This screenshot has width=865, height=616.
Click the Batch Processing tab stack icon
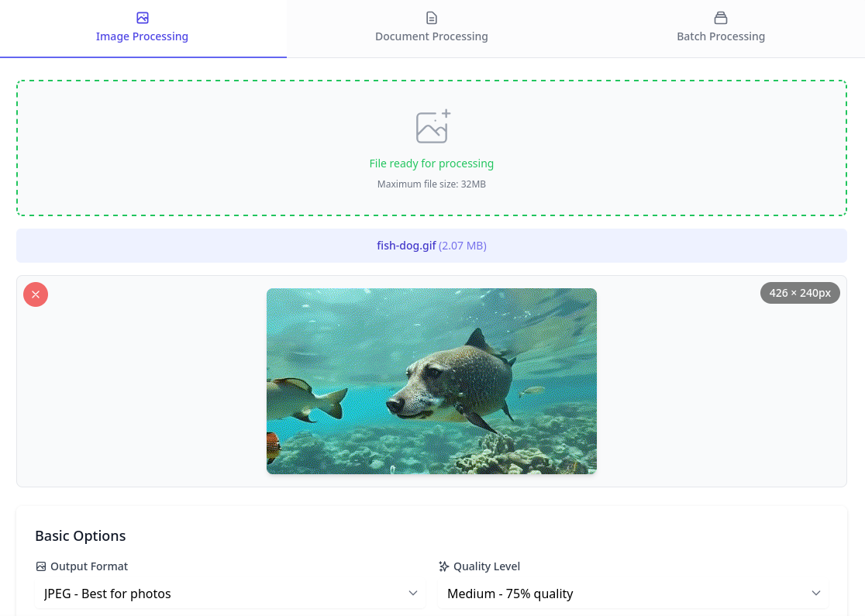721,18
